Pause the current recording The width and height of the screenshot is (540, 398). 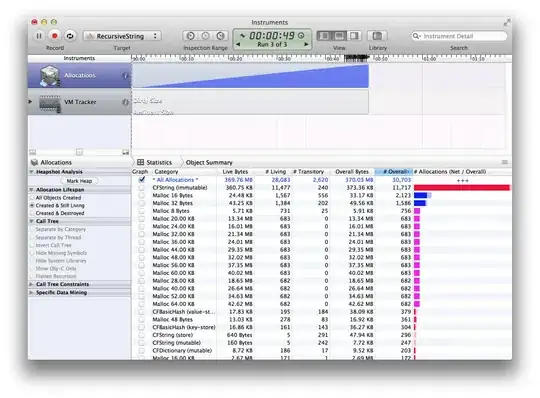[39, 36]
